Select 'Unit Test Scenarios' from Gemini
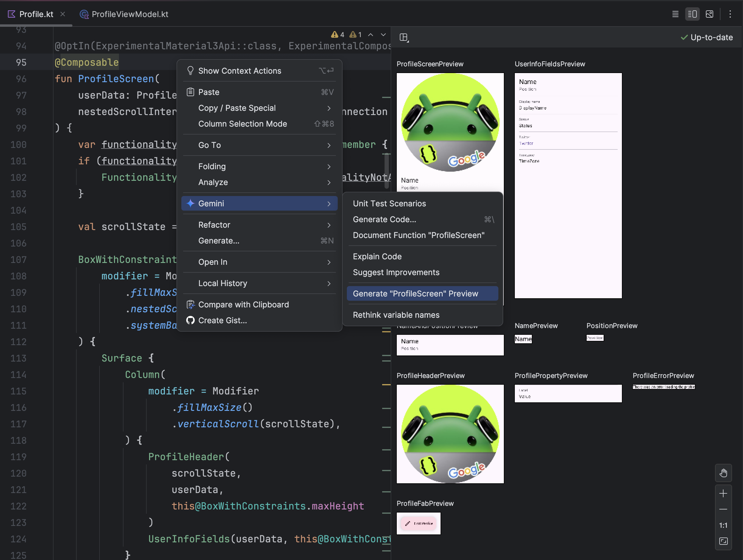 click(x=389, y=203)
